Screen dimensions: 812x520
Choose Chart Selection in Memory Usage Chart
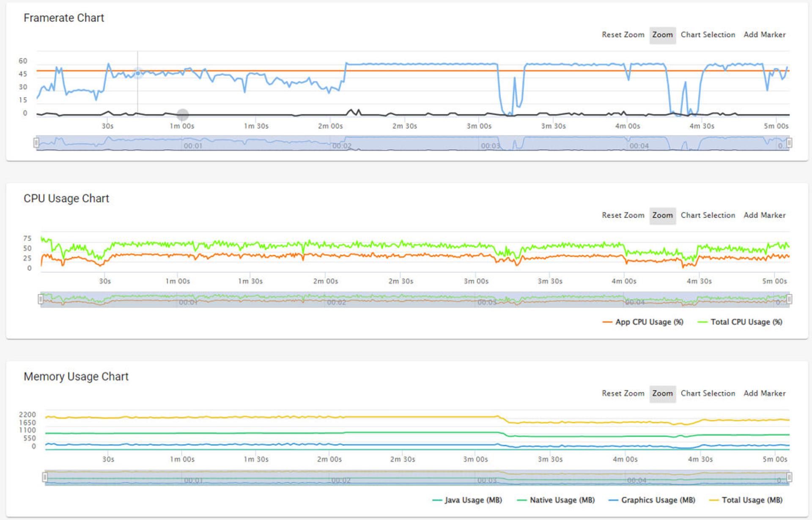(708, 393)
